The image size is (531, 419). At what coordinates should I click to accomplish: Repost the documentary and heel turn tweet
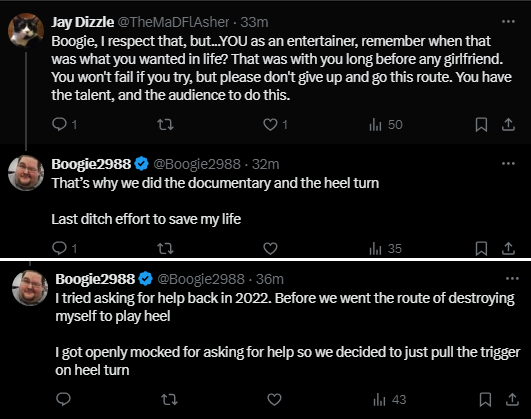(x=166, y=248)
